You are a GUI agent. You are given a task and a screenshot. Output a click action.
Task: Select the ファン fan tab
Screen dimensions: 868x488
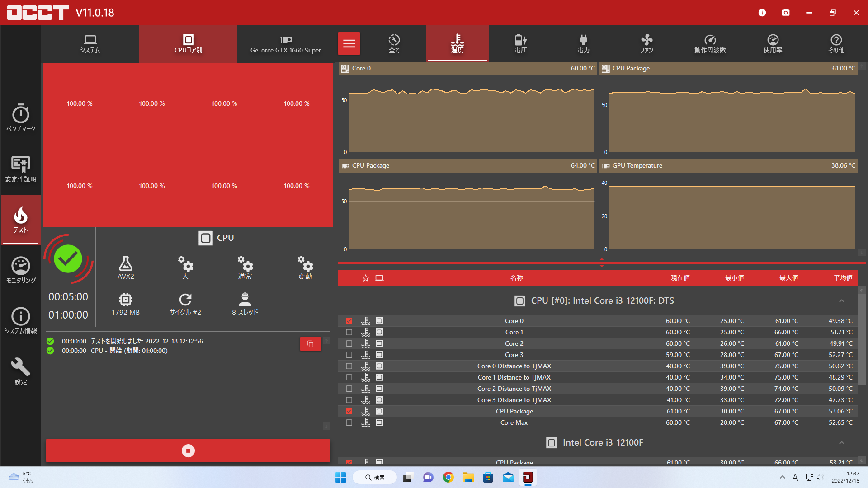[x=647, y=43]
